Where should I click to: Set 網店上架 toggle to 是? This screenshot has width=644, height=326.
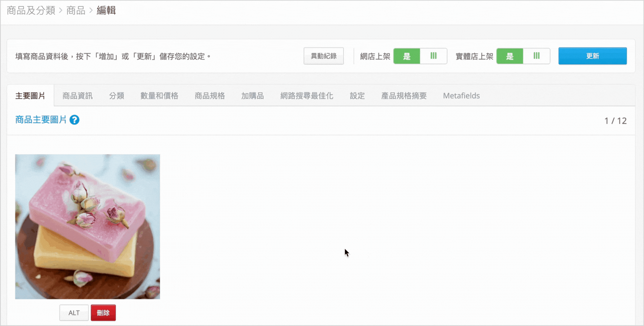pos(407,56)
